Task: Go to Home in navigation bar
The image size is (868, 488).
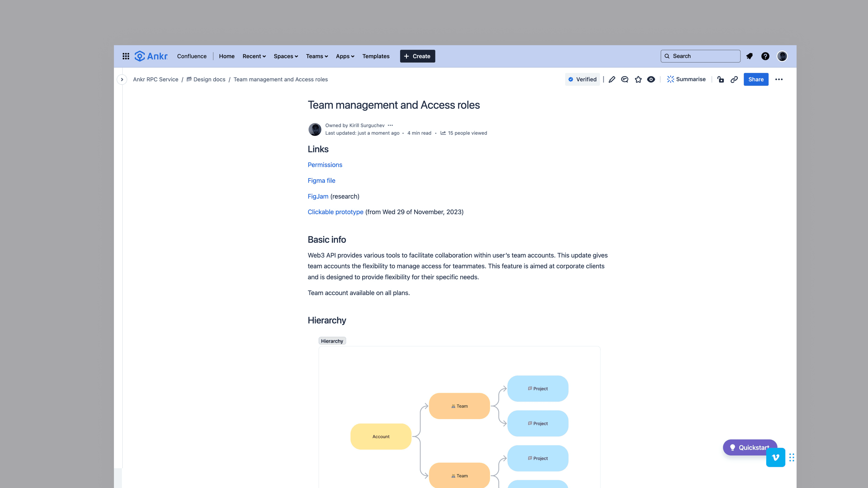Action: point(226,56)
